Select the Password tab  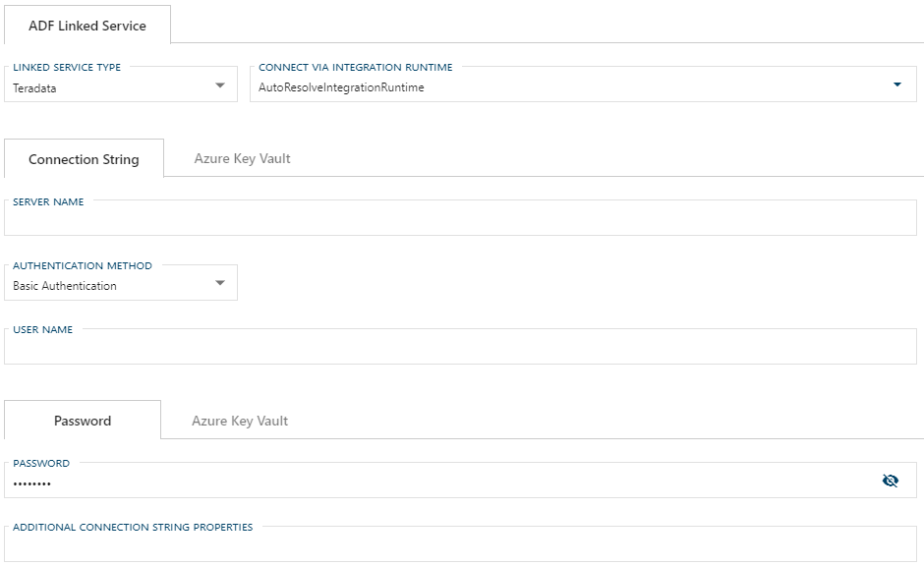click(82, 421)
